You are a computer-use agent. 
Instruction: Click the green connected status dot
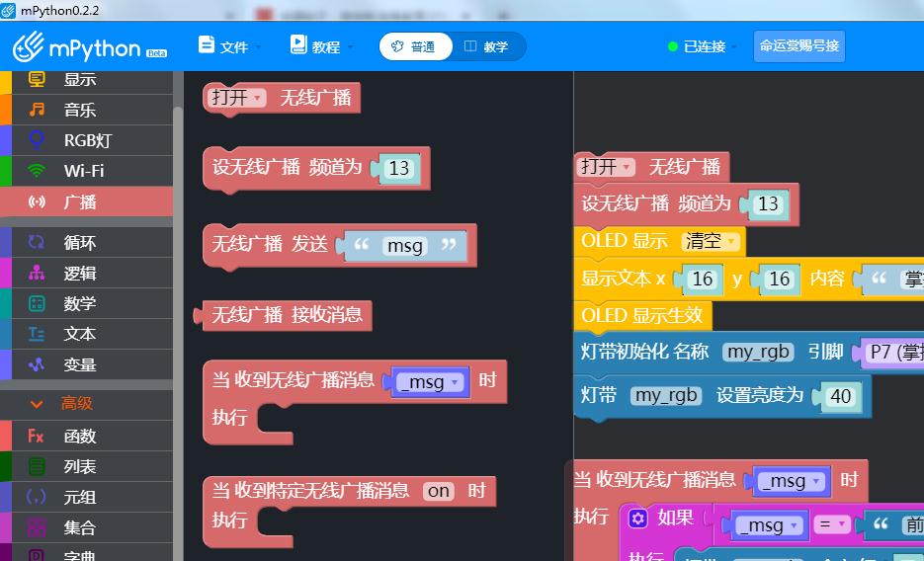click(x=673, y=46)
